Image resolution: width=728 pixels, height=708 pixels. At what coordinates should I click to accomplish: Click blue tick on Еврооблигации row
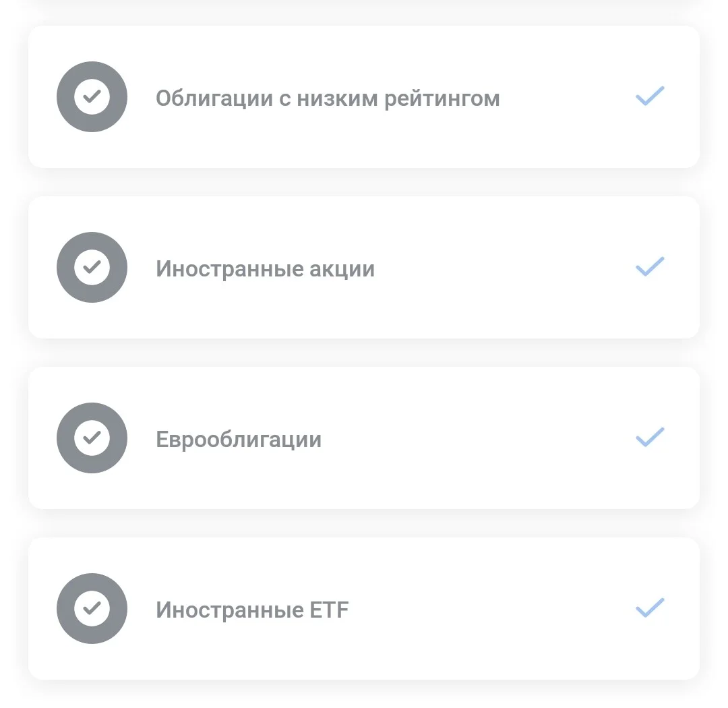[x=650, y=437]
